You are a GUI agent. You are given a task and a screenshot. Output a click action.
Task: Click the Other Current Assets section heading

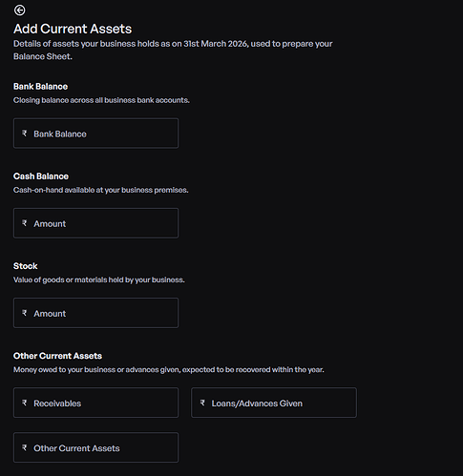57,356
